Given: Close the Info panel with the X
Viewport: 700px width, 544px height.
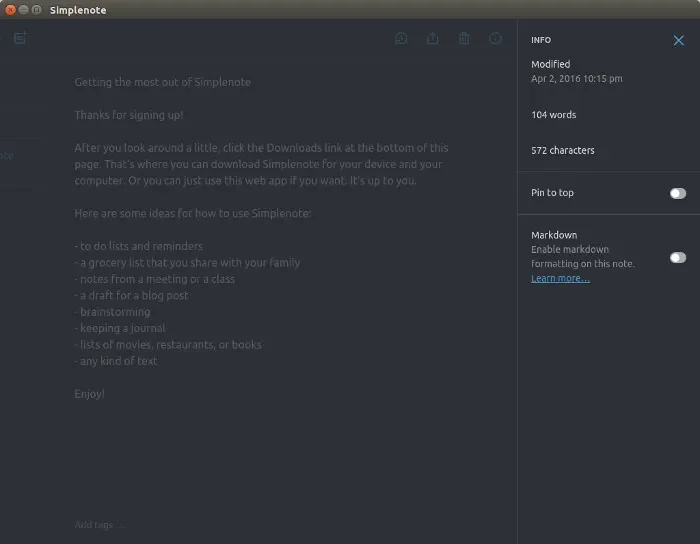Looking at the screenshot, I should [679, 41].
